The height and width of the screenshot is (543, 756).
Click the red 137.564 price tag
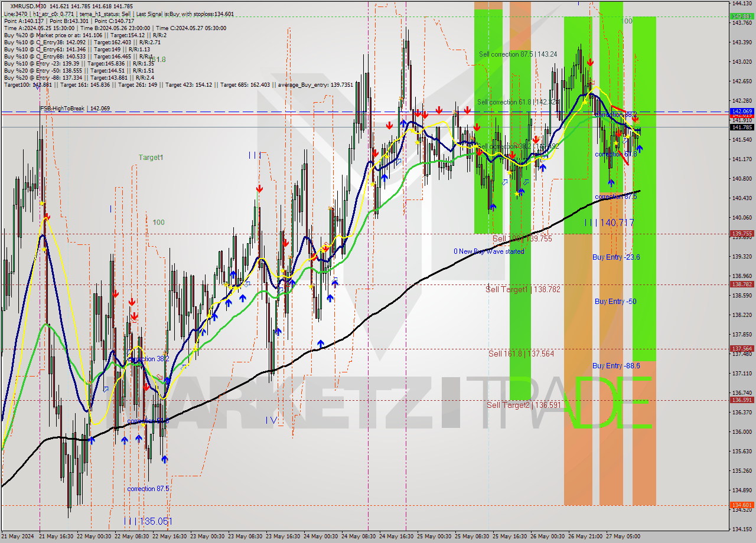point(742,349)
